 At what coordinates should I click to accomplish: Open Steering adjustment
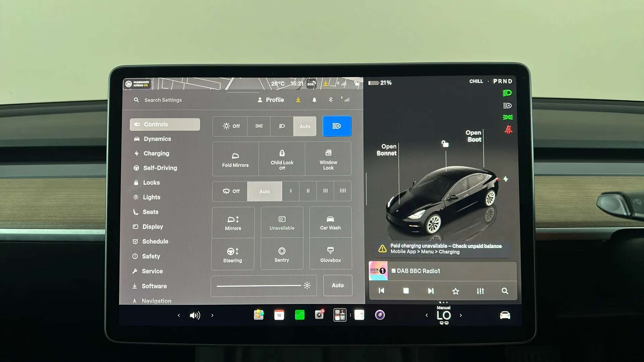pos(233,254)
